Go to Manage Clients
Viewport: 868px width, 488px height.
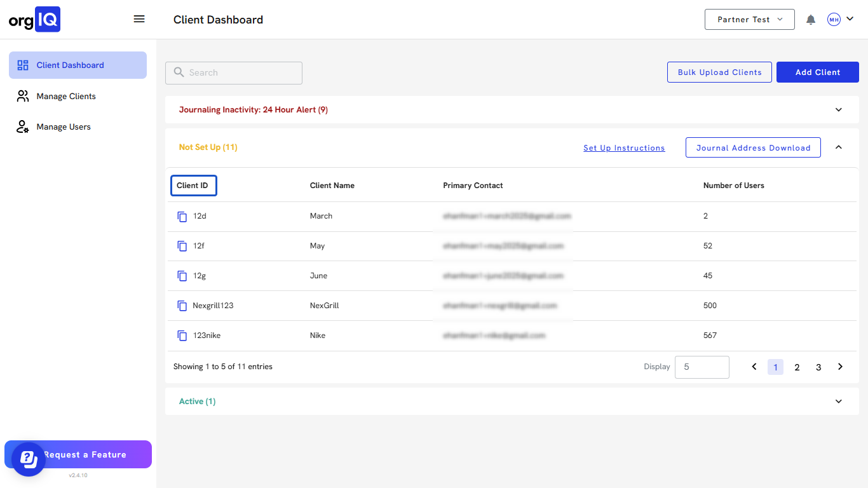click(66, 97)
